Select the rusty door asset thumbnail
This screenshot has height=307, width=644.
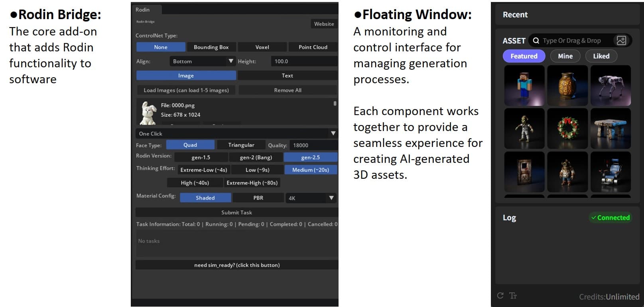tap(524, 172)
